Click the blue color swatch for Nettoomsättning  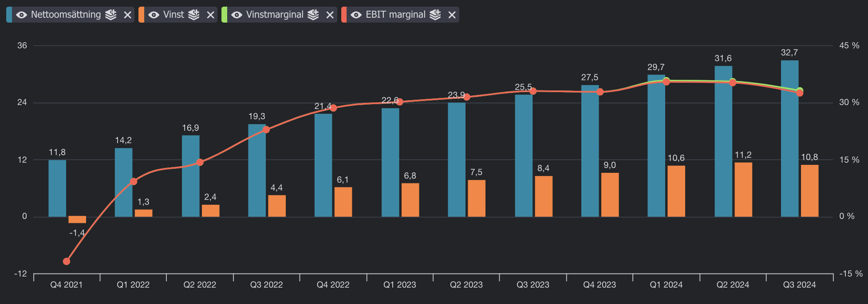tap(9, 15)
